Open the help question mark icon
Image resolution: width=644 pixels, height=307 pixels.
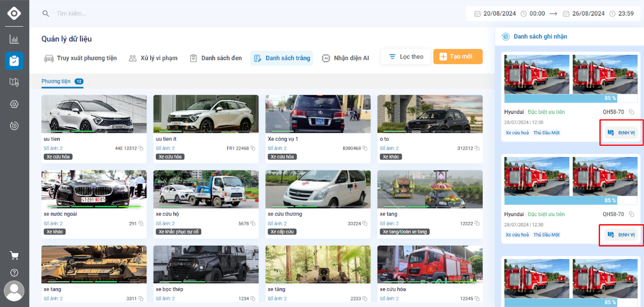(x=14, y=273)
